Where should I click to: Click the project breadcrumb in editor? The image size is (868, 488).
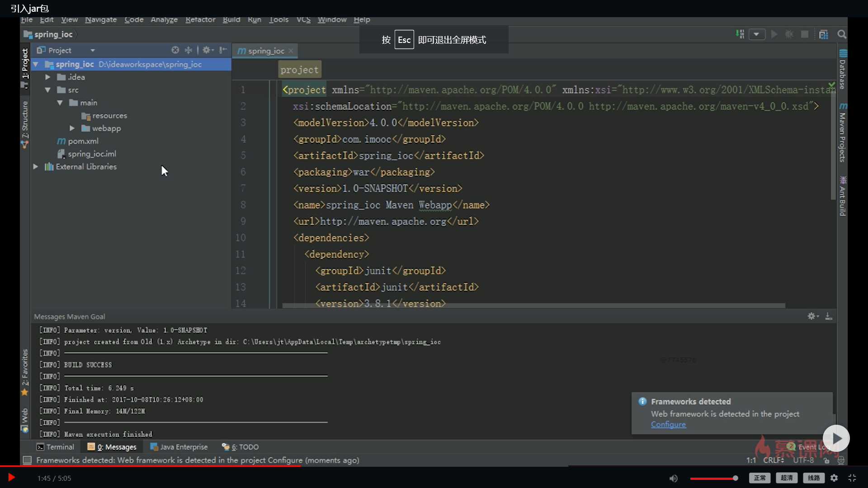(x=300, y=70)
